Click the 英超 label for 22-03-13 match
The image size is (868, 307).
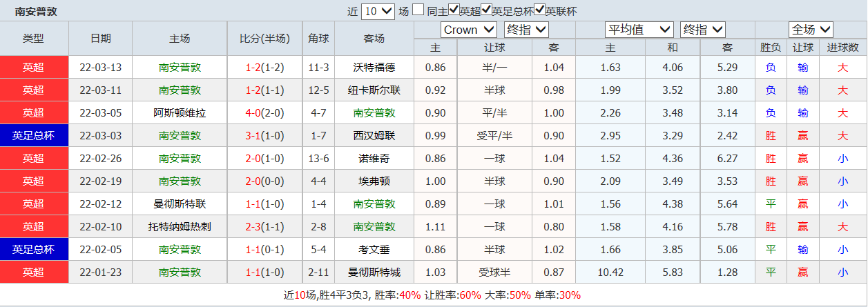tap(34, 68)
